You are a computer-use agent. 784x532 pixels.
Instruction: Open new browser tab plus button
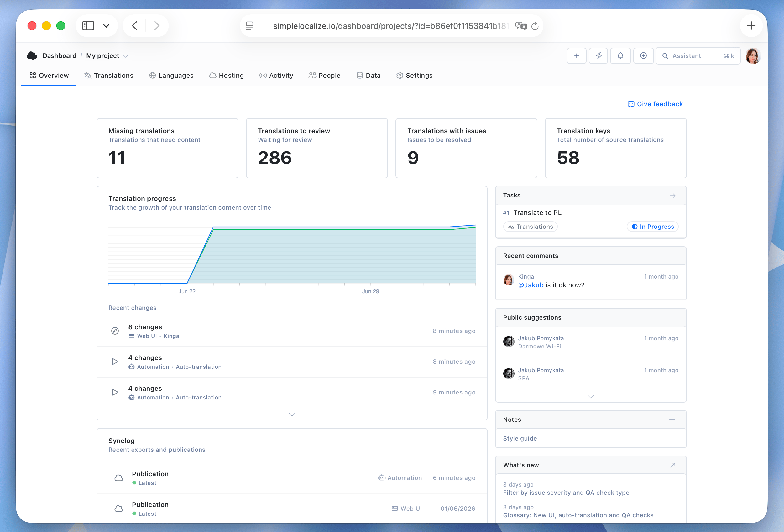751,26
